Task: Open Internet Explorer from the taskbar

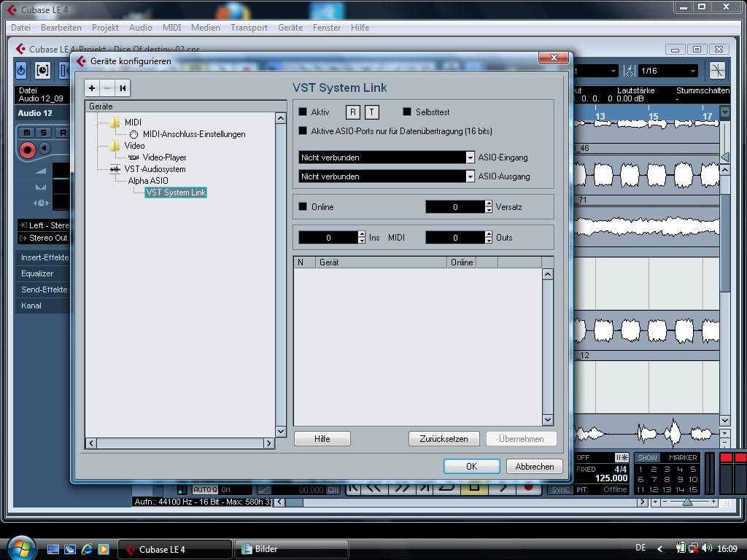Action: click(87, 549)
